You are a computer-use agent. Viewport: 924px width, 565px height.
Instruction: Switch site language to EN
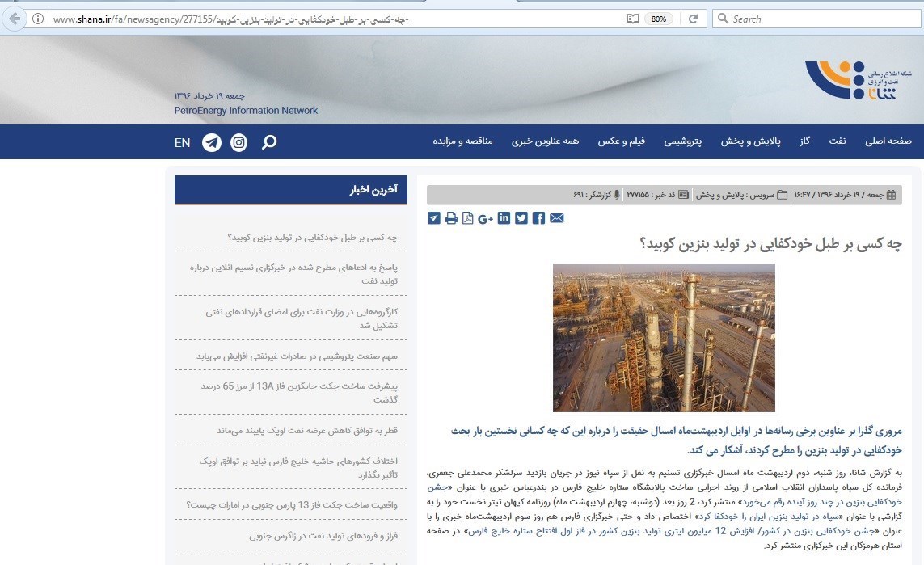tap(182, 142)
